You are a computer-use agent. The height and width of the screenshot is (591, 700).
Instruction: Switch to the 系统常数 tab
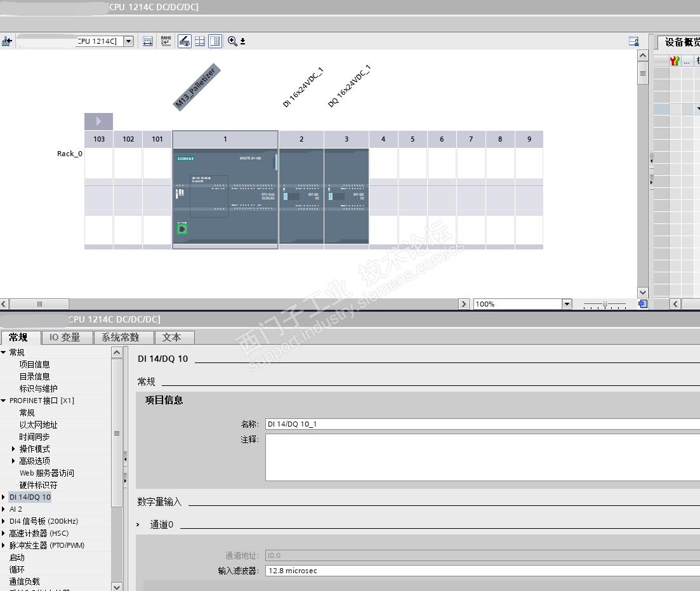(124, 337)
